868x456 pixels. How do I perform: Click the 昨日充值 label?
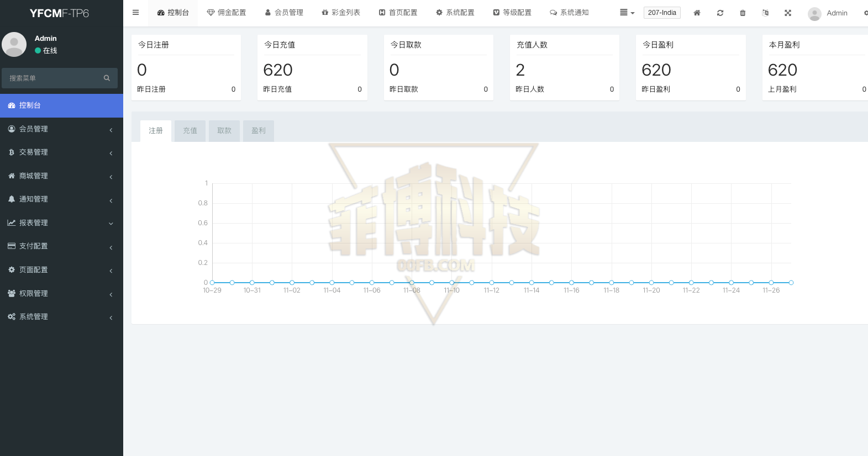[x=277, y=89]
